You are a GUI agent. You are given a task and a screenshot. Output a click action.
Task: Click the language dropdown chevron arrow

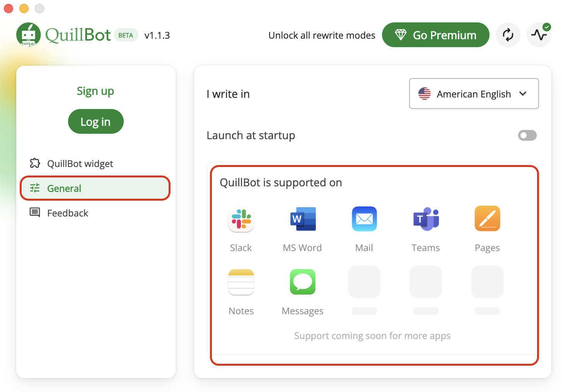pyautogui.click(x=523, y=94)
